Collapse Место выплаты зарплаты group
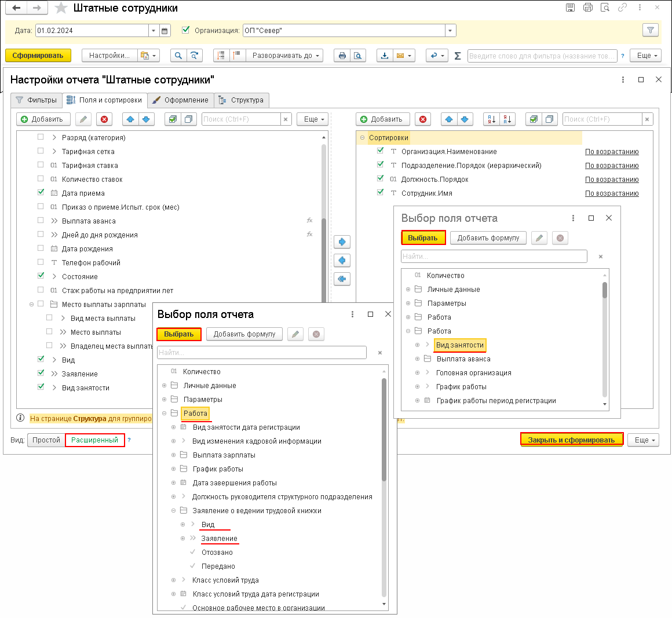This screenshot has height=618, width=672. click(x=31, y=304)
